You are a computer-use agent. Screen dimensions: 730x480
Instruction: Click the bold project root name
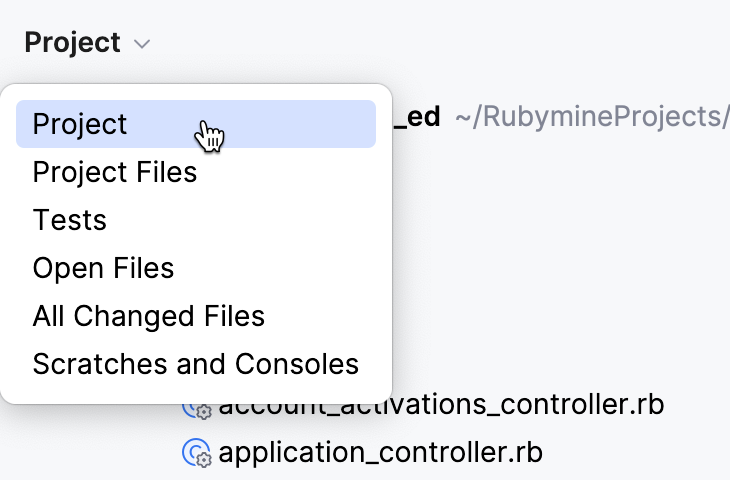pyautogui.click(x=418, y=117)
